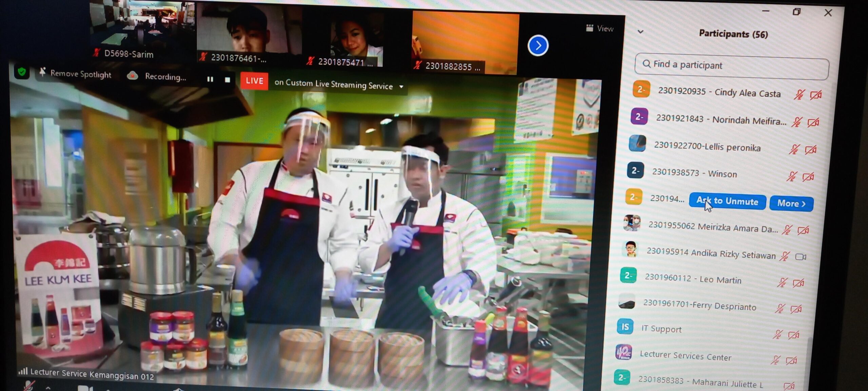Click Lecturer Services Center camera-off icon
Viewport: 868px width, 391px height.
coord(791,361)
